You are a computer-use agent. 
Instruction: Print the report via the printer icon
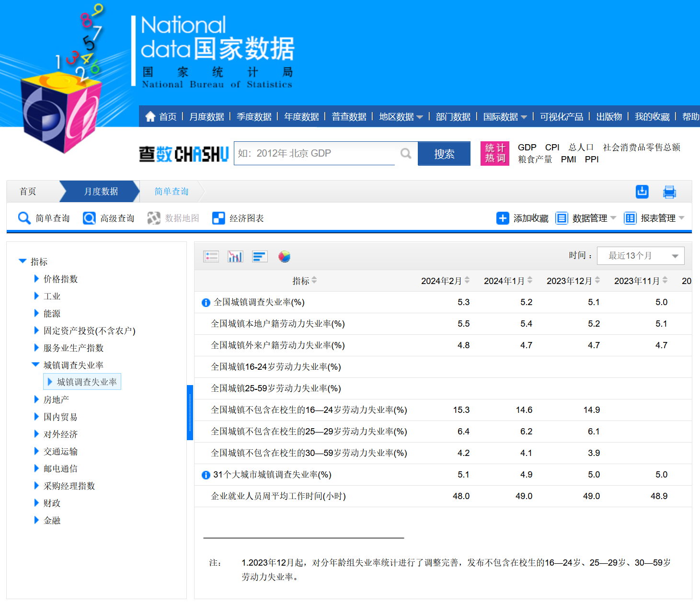(669, 192)
